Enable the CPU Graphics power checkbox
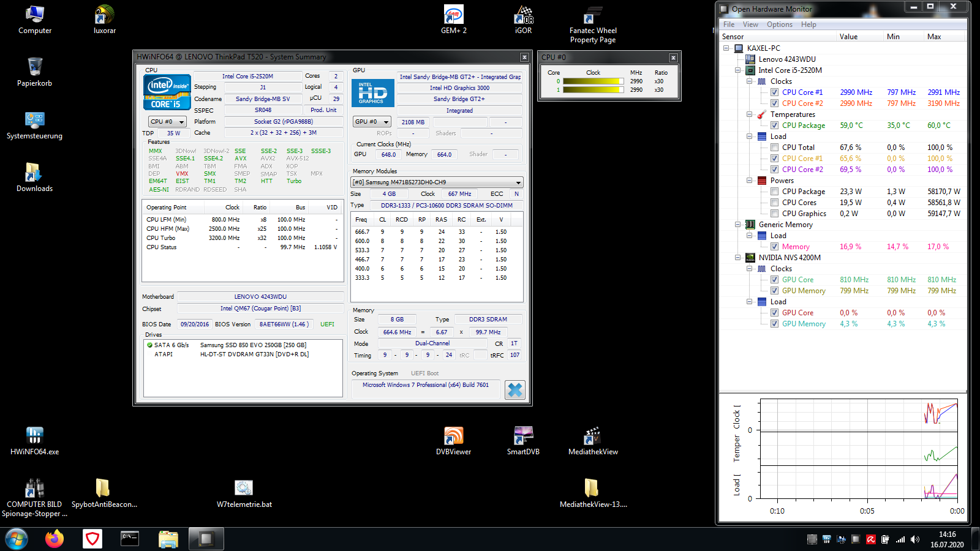Image resolution: width=980 pixels, height=551 pixels. (774, 214)
